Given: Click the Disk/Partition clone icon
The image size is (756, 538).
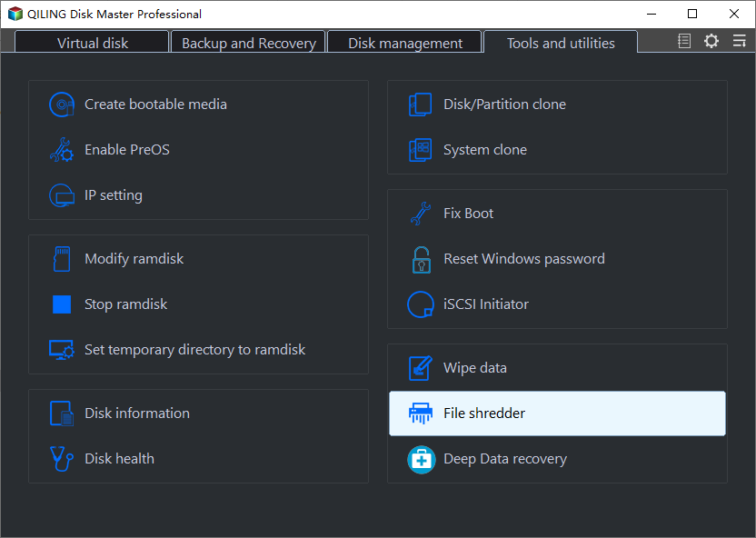Looking at the screenshot, I should (421, 105).
